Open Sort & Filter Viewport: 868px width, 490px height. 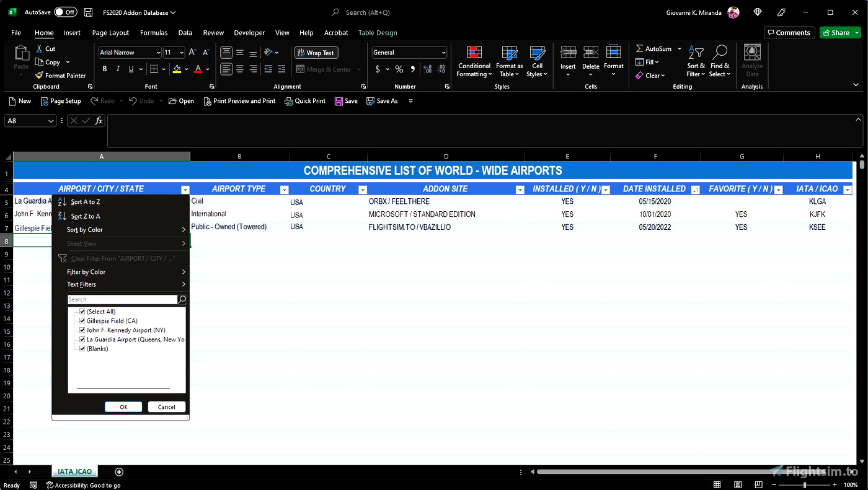tap(696, 61)
